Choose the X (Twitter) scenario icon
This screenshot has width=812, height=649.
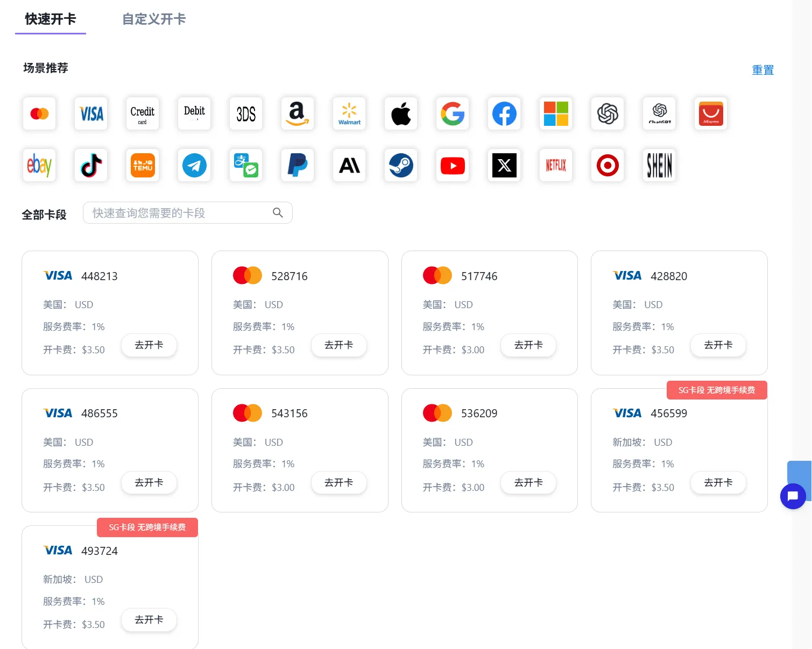[x=504, y=165]
